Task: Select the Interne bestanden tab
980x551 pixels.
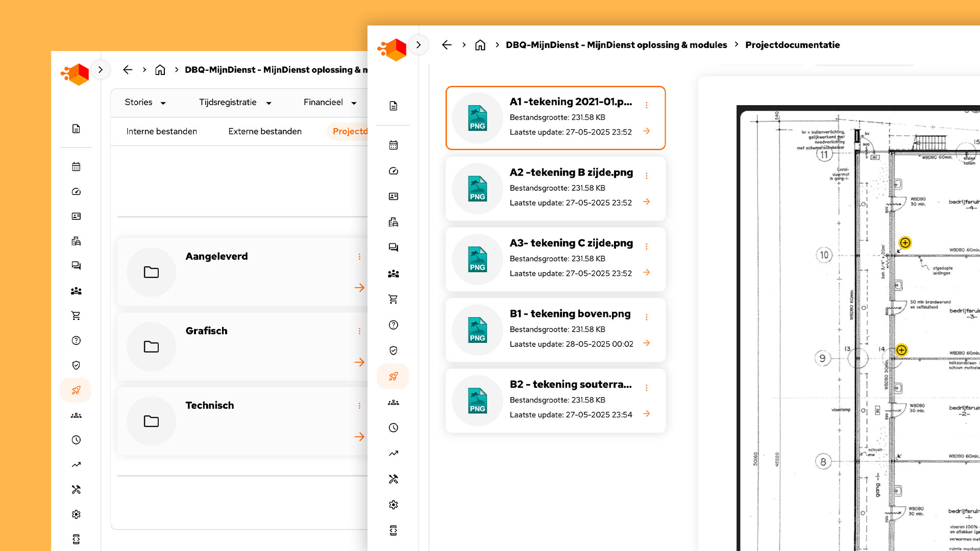Action: (162, 132)
